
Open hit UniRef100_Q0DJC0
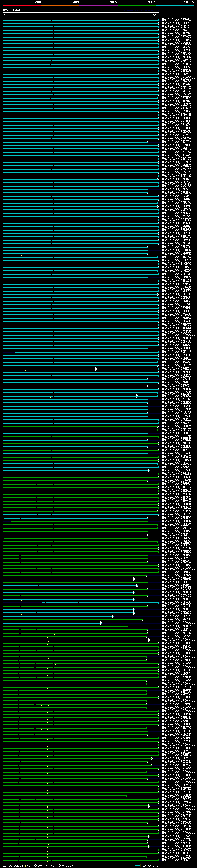(x=177, y=26)
